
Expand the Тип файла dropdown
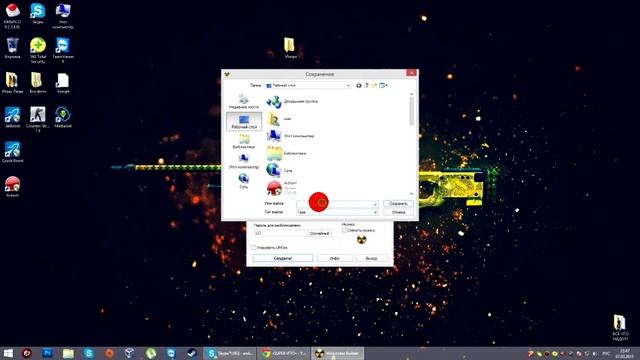[x=375, y=212]
